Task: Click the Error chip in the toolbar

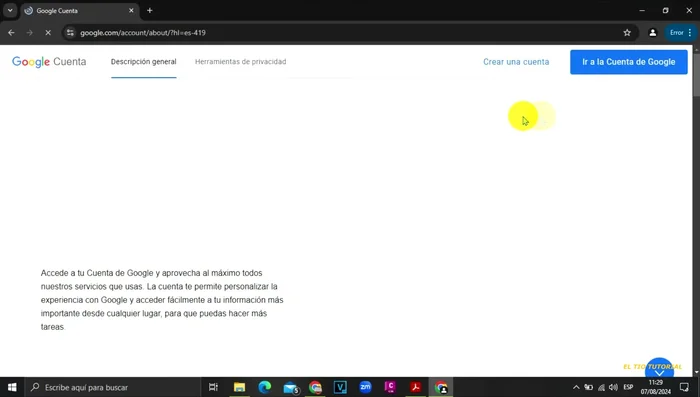Action: 676,33
